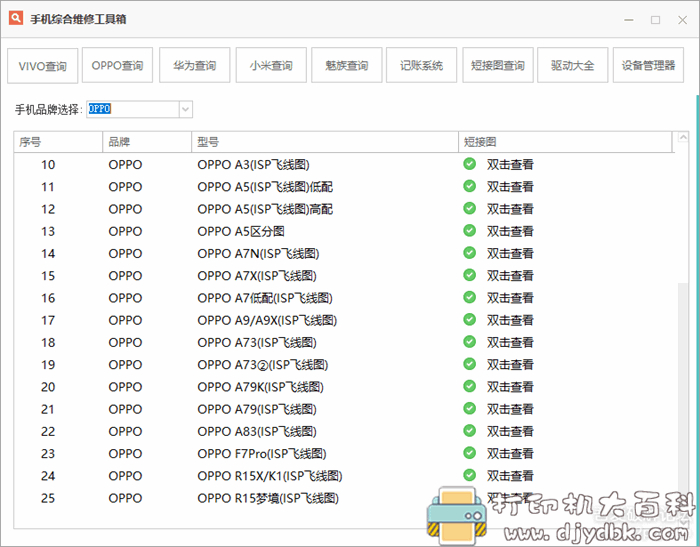
Task: Click 双击查看 in the F7Pro row
Action: click(x=510, y=454)
